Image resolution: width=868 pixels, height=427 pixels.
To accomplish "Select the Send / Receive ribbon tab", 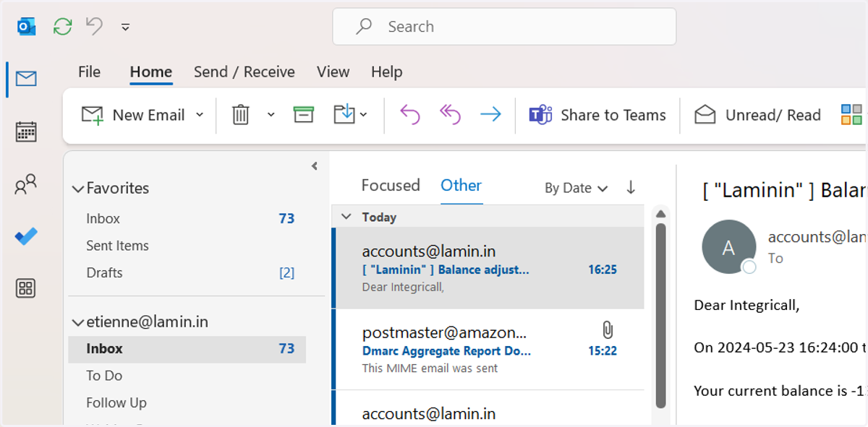I will pos(244,72).
